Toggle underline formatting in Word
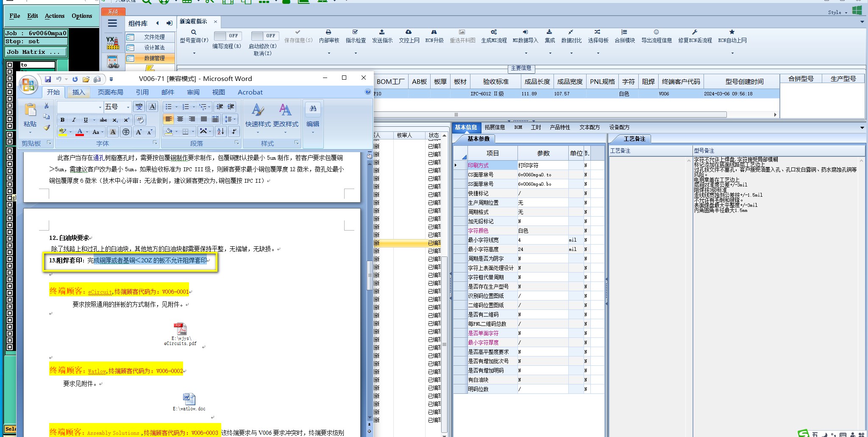The image size is (868, 437). click(86, 120)
